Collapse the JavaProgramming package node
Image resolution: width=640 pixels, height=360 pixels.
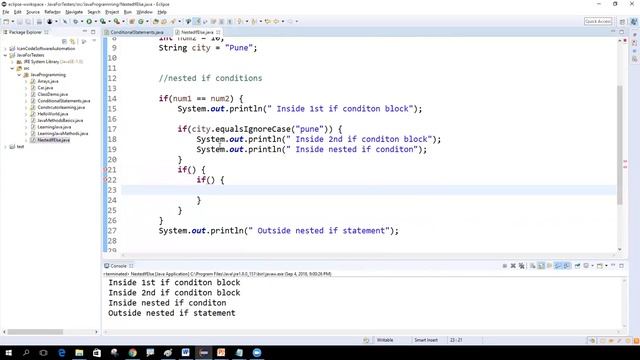point(19,75)
